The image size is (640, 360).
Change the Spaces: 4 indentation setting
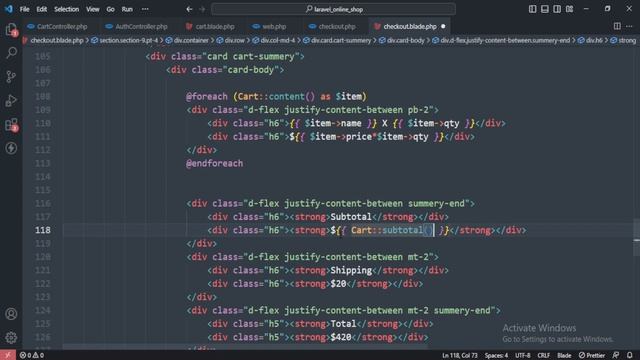pyautogui.click(x=496, y=355)
